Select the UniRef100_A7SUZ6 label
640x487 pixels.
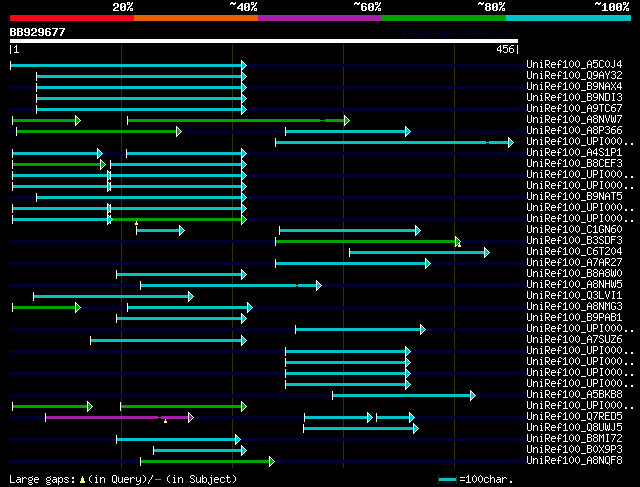(574, 340)
